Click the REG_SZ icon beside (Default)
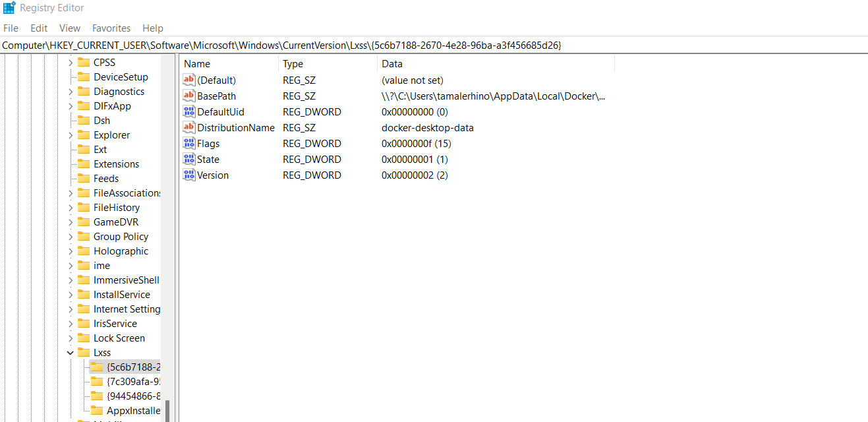 tap(188, 80)
